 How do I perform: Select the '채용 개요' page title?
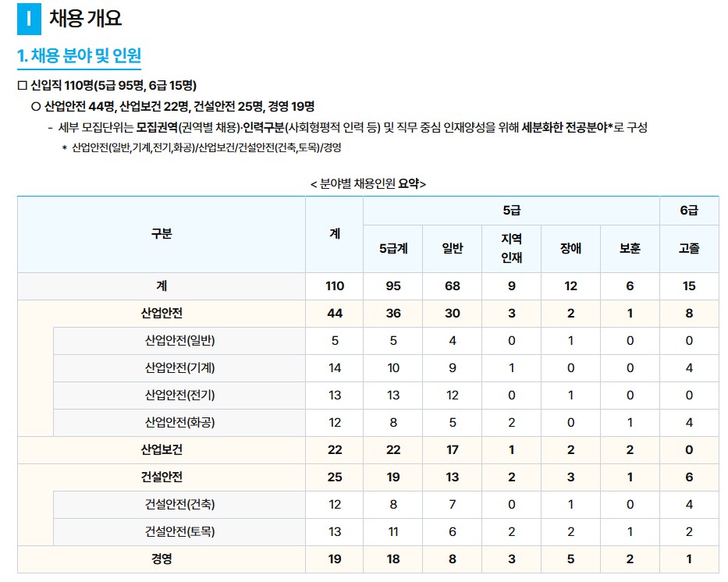(x=81, y=16)
